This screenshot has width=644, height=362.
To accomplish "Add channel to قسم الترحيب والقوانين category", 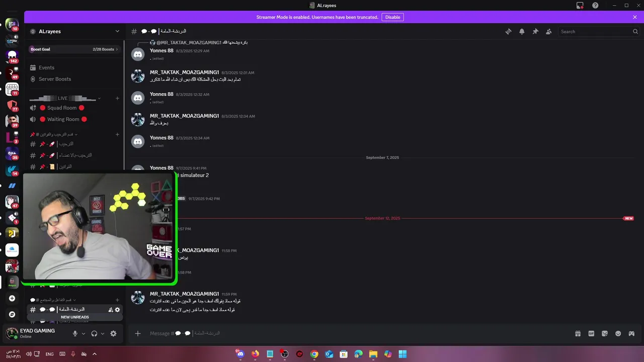I will tap(117, 134).
